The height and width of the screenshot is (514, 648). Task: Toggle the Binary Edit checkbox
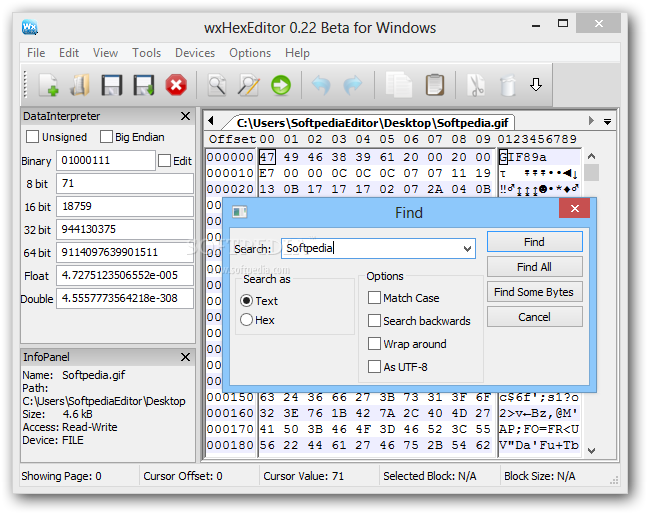point(164,161)
